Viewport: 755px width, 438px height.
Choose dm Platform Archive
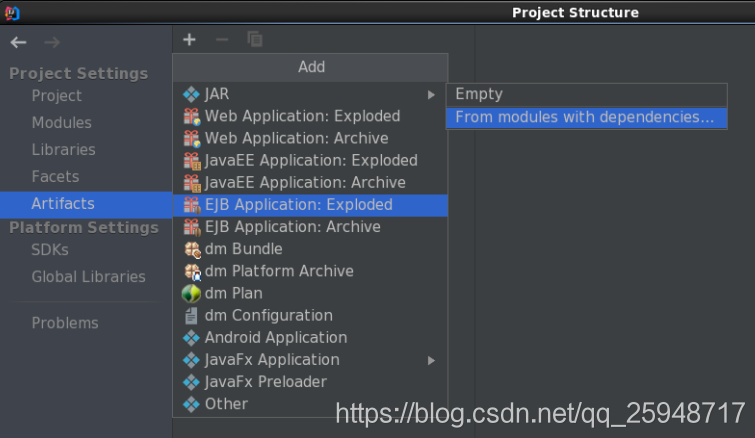310,271
